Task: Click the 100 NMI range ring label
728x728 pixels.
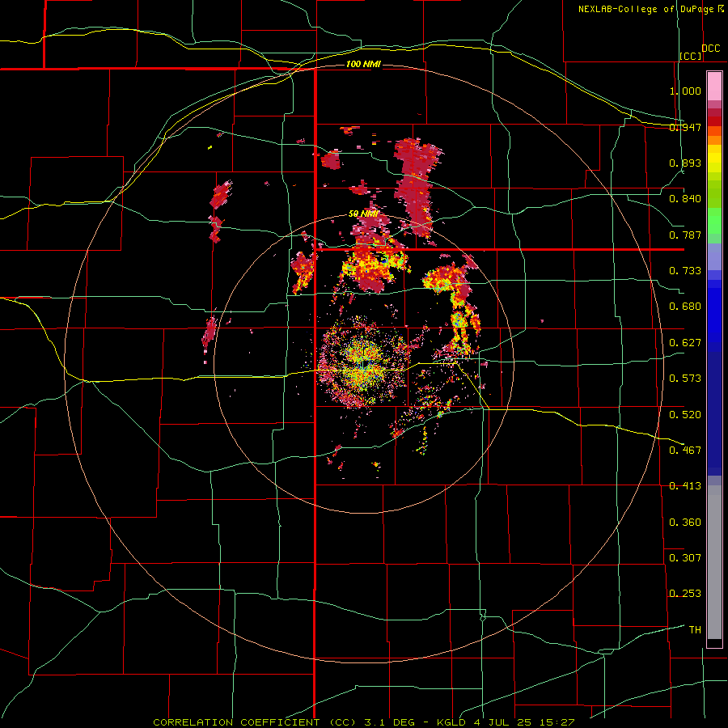Action: coord(363,64)
